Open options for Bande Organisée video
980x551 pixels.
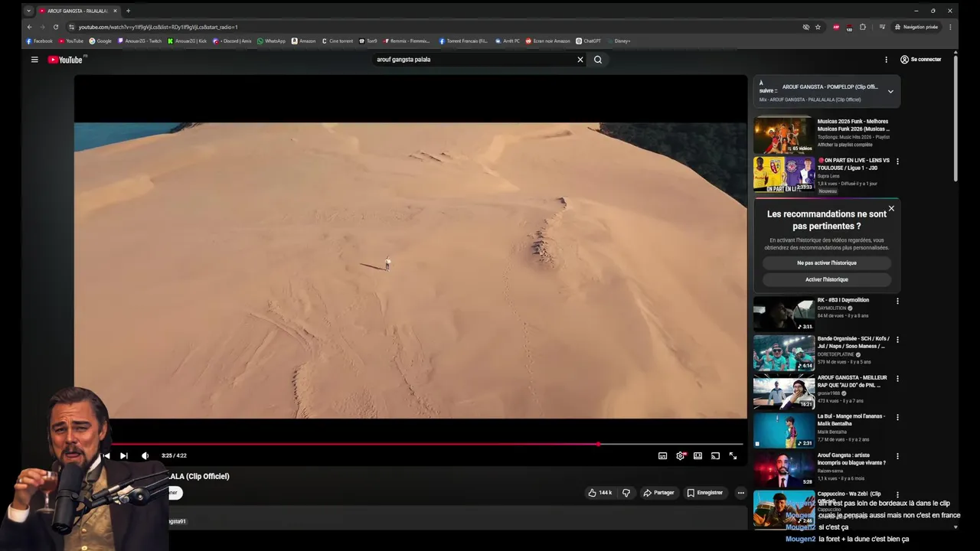pyautogui.click(x=897, y=340)
